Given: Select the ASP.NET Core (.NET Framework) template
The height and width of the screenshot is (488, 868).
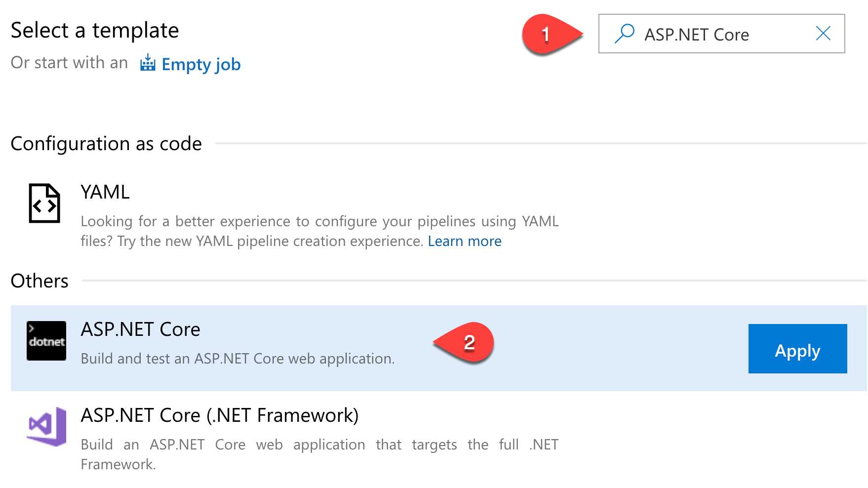Looking at the screenshot, I should pyautogui.click(x=220, y=415).
